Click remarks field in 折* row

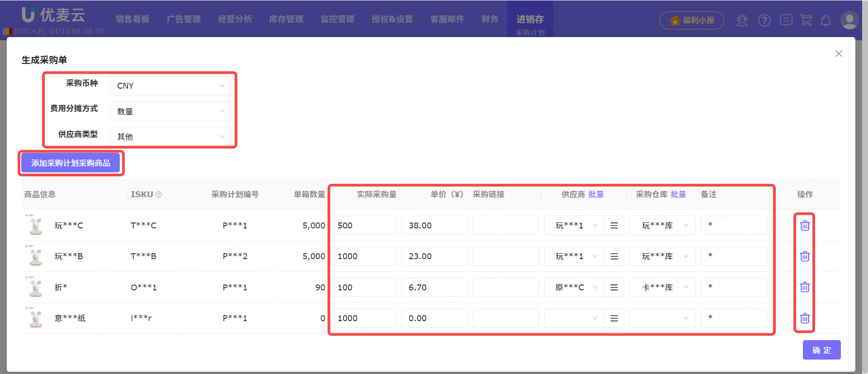coord(734,287)
